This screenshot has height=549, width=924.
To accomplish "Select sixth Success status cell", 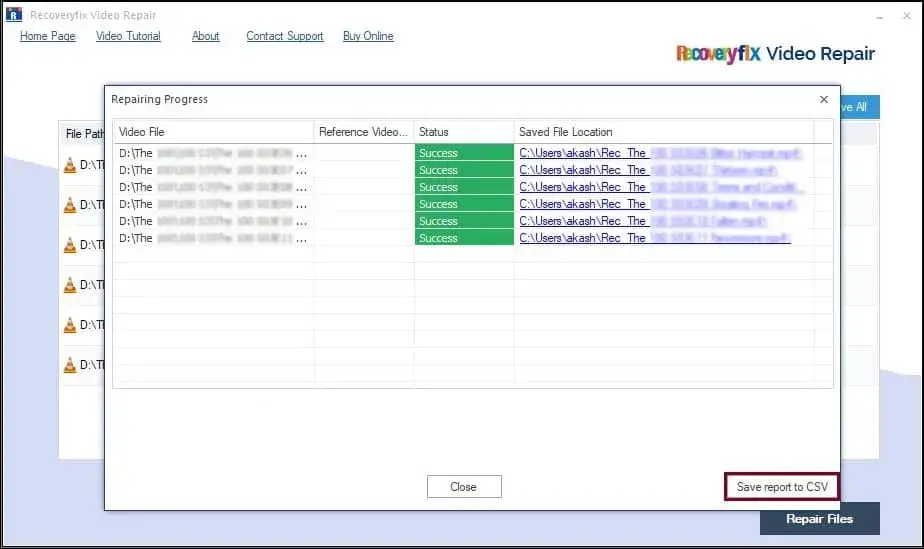I will point(464,239).
